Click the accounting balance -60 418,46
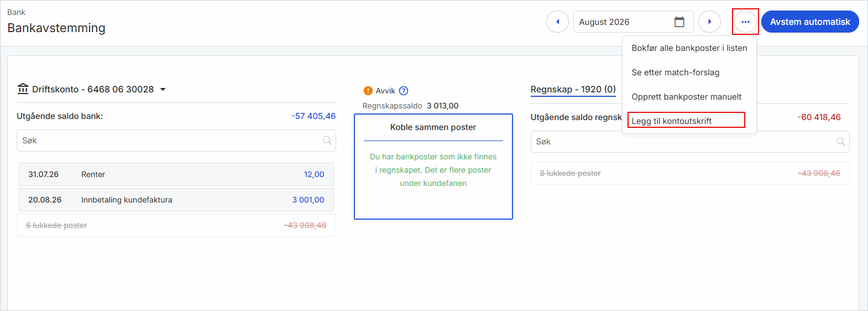Viewport: 868px width, 311px height. tap(819, 117)
